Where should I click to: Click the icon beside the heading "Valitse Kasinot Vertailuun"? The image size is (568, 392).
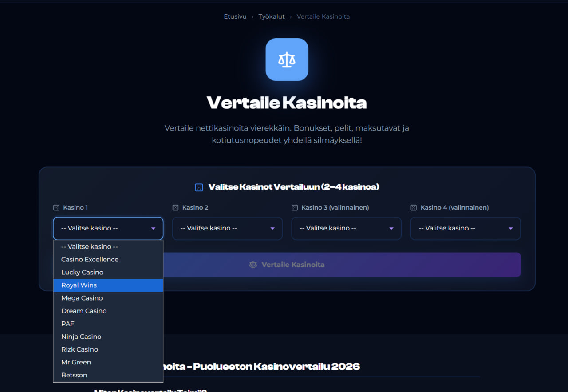tap(198, 187)
